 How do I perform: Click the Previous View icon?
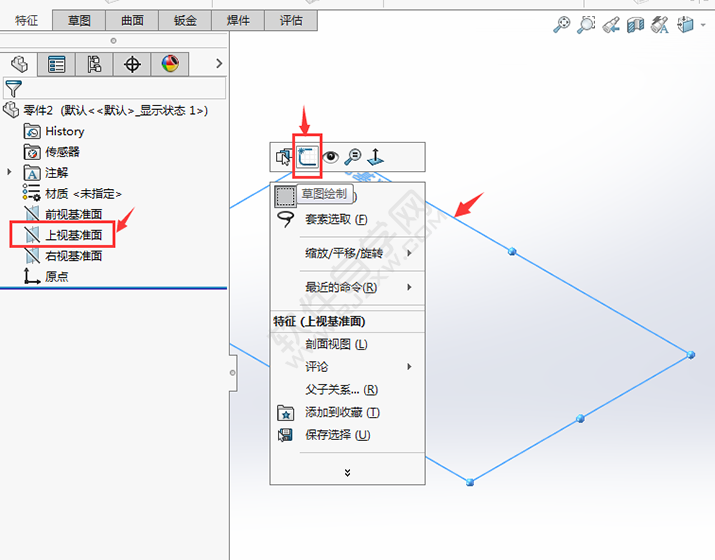point(611,25)
